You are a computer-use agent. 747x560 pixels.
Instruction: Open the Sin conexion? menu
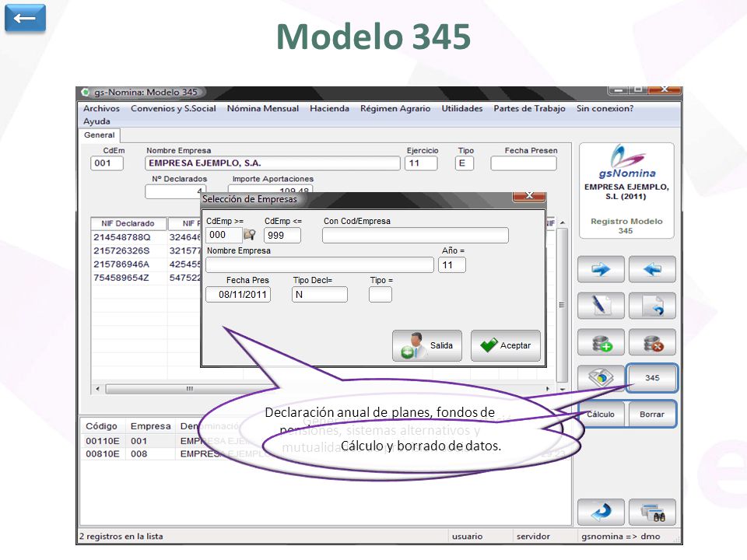coord(605,109)
